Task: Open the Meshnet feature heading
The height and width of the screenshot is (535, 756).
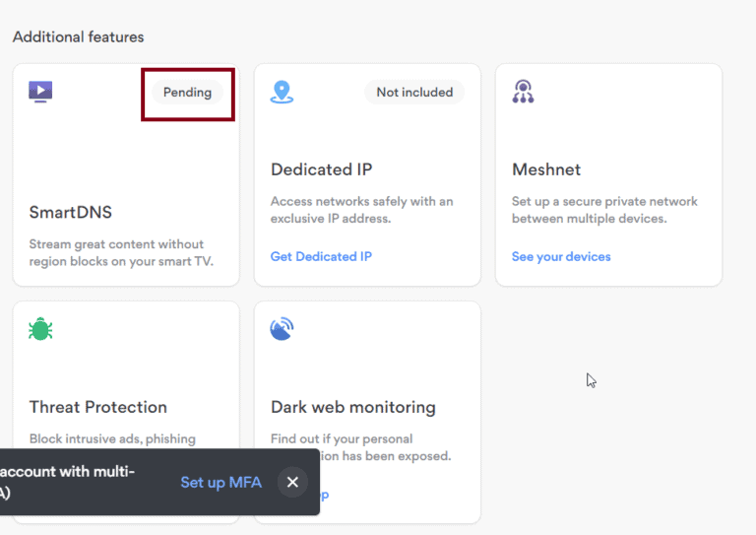Action: pyautogui.click(x=546, y=169)
